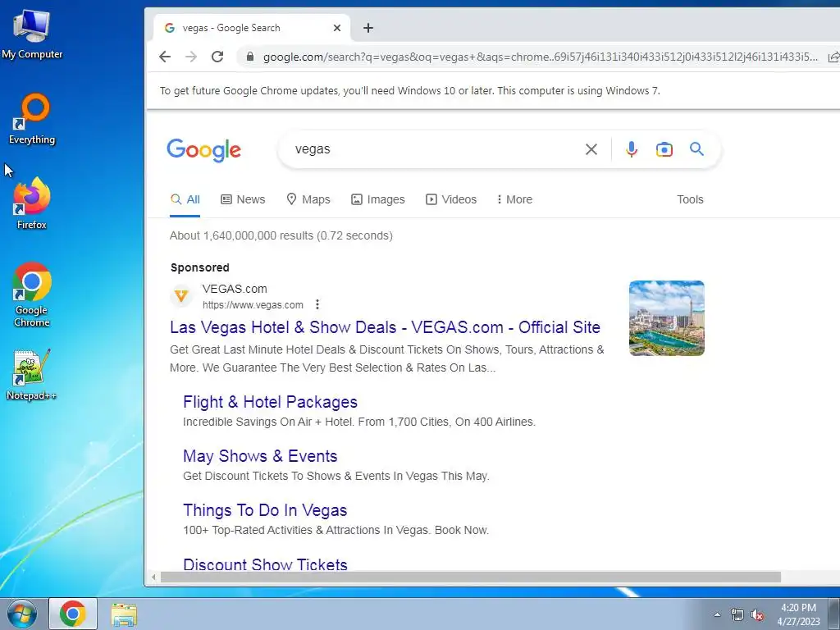The image size is (840, 630).
Task: Open Windows Explorer from taskbar
Action: [124, 614]
